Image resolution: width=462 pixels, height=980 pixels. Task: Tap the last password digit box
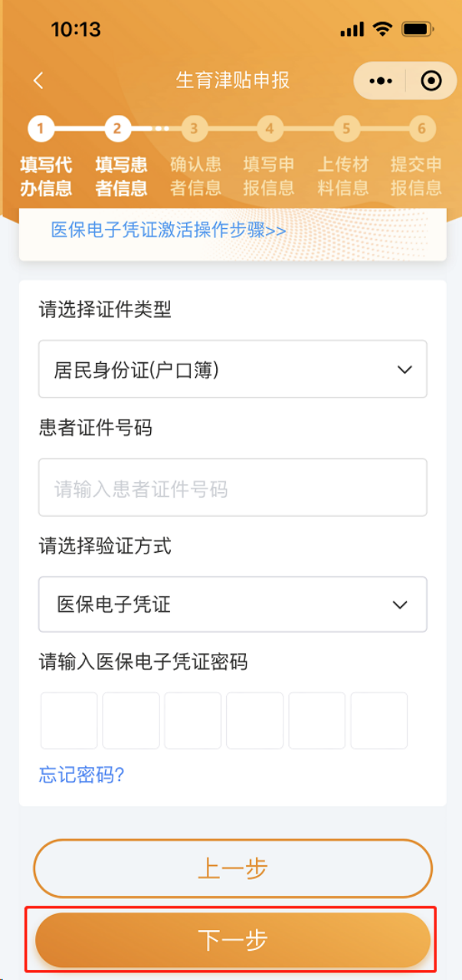click(378, 720)
